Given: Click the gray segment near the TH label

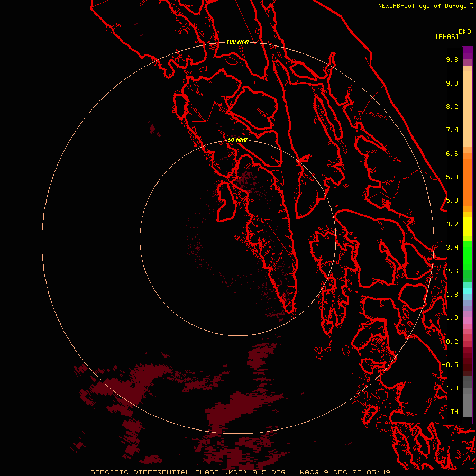Looking at the screenshot, I should [467, 405].
